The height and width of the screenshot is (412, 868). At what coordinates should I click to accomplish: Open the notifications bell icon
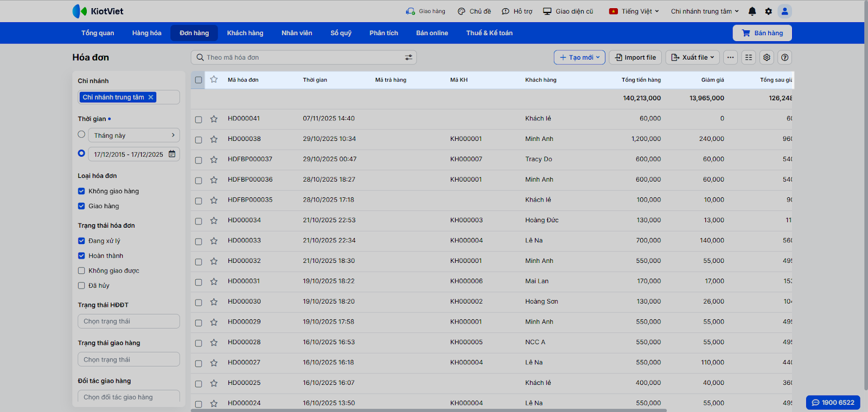(752, 11)
